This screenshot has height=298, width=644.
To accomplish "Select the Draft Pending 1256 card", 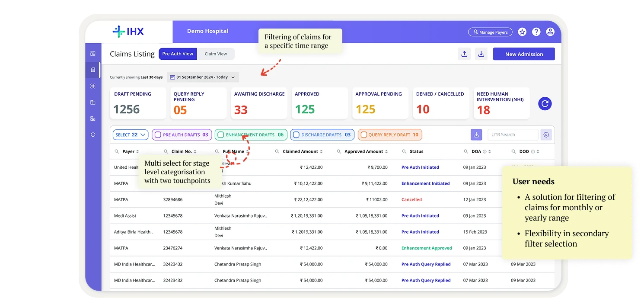I will [x=138, y=103].
